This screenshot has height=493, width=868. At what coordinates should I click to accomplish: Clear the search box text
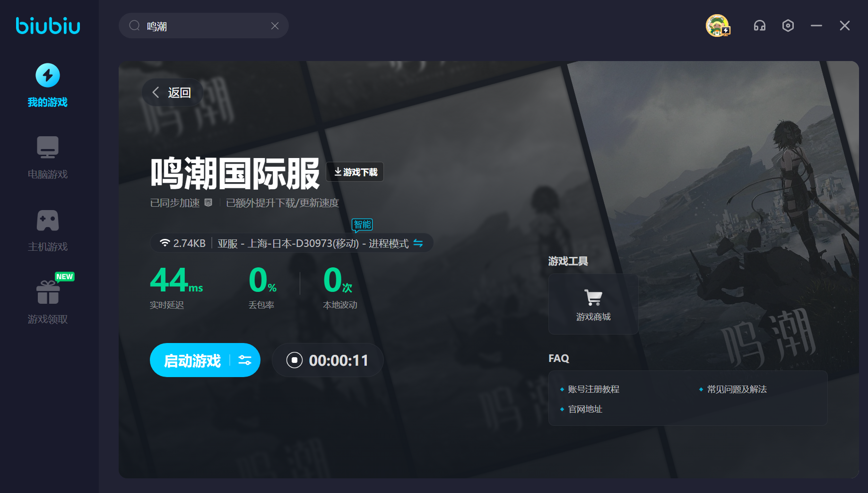click(x=275, y=26)
